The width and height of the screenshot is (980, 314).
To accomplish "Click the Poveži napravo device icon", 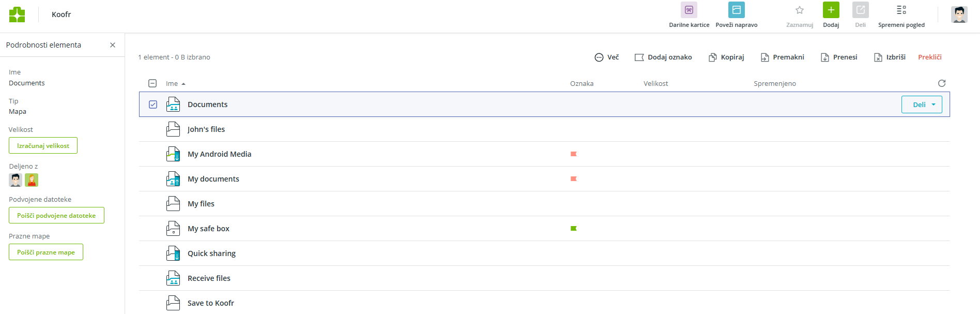I will point(737,10).
